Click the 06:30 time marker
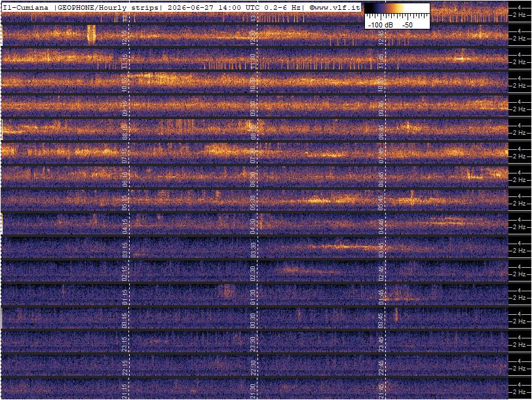 pos(252,179)
